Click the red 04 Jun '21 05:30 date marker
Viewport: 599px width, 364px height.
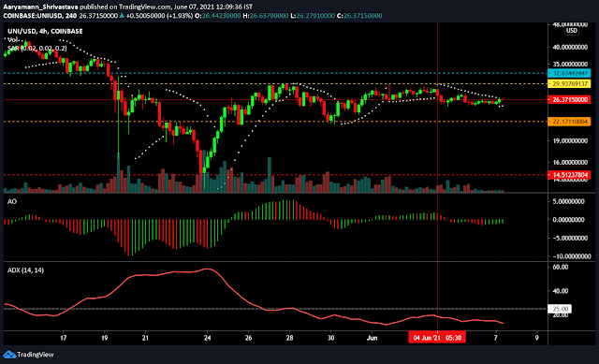pos(437,338)
